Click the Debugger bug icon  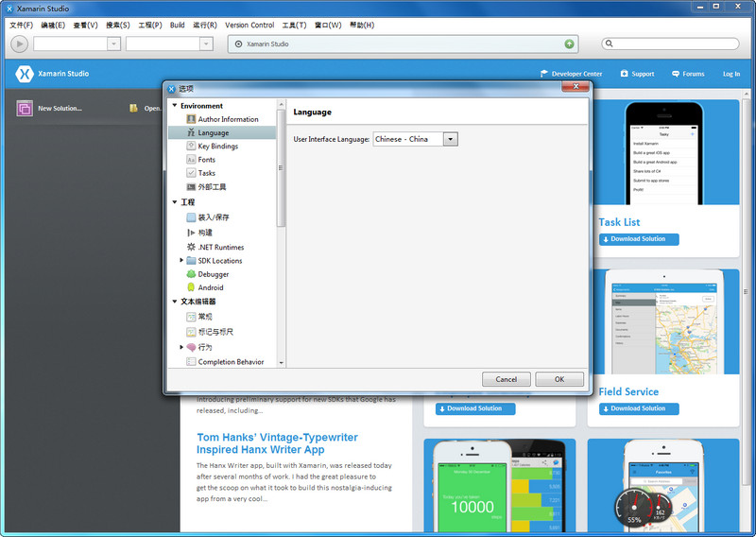pos(191,274)
